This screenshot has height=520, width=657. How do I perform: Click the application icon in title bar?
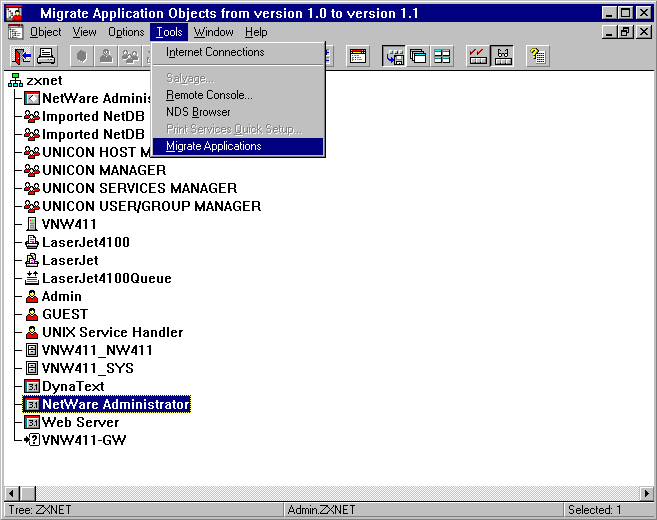(x=14, y=13)
